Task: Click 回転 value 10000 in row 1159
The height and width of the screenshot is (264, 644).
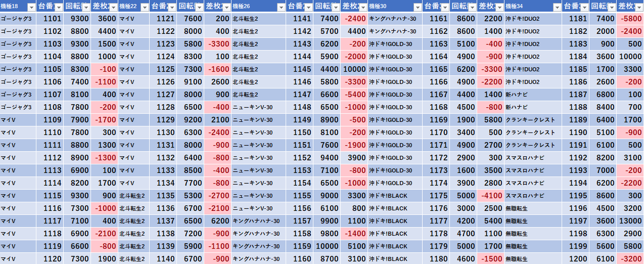Action: 327,246
